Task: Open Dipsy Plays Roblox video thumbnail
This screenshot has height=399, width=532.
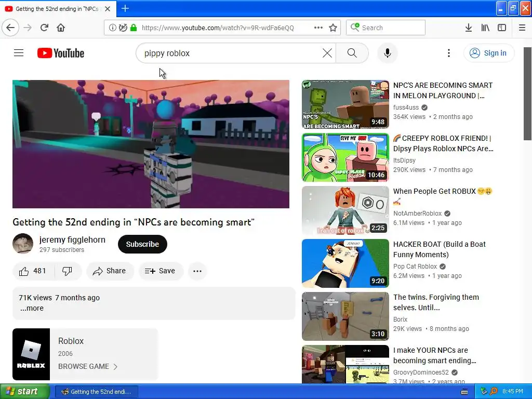Action: pos(345,157)
